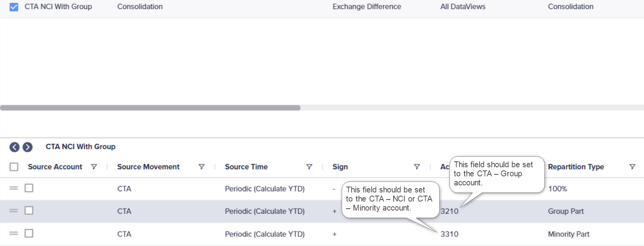
Task: Click the drag handle of the Minority Part row
Action: click(14, 233)
